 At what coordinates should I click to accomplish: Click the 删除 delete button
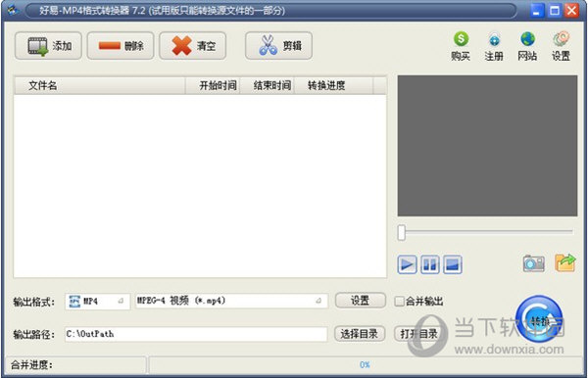121,46
